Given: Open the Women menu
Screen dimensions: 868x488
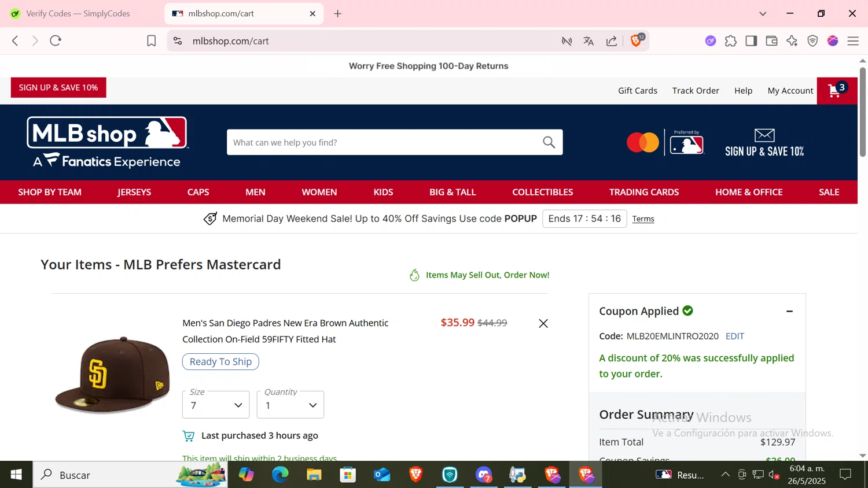Looking at the screenshot, I should (319, 192).
